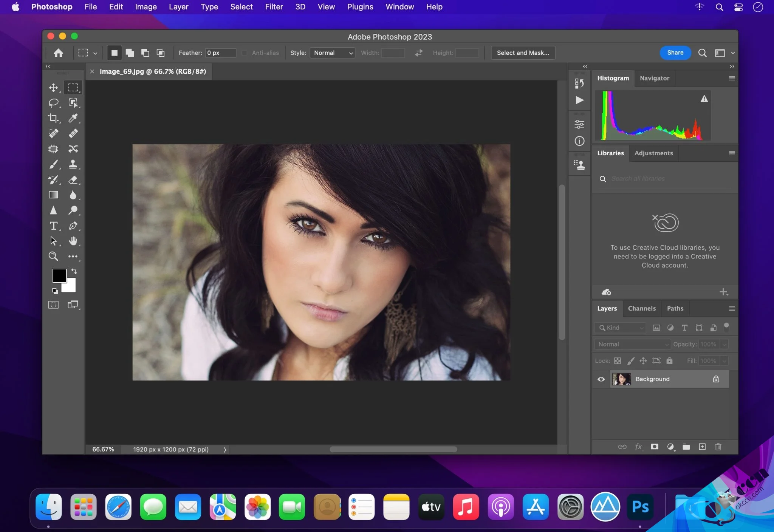Select the Brush tool

[53, 164]
